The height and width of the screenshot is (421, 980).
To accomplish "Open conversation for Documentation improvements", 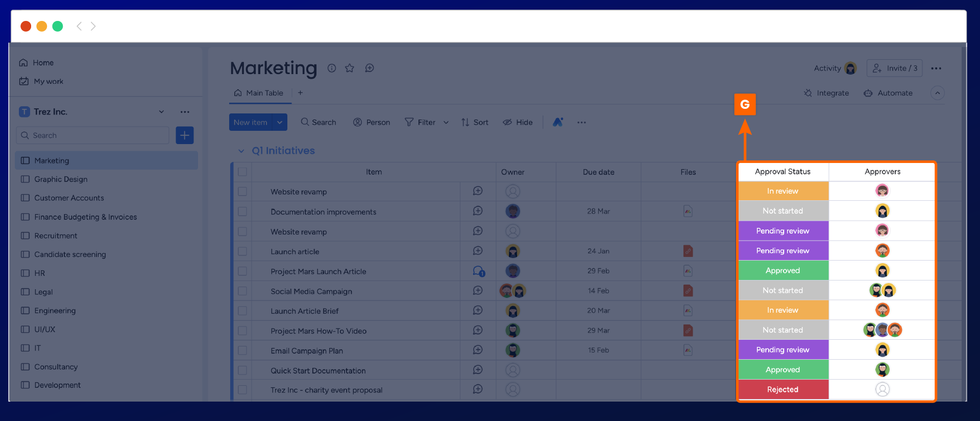I will pos(478,211).
